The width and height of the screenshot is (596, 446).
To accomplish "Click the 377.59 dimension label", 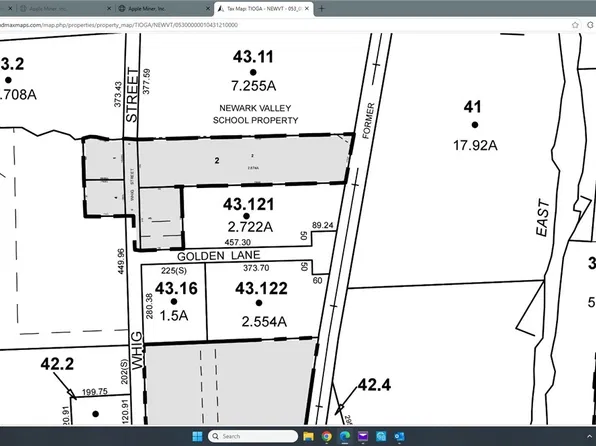I will click(x=146, y=81).
